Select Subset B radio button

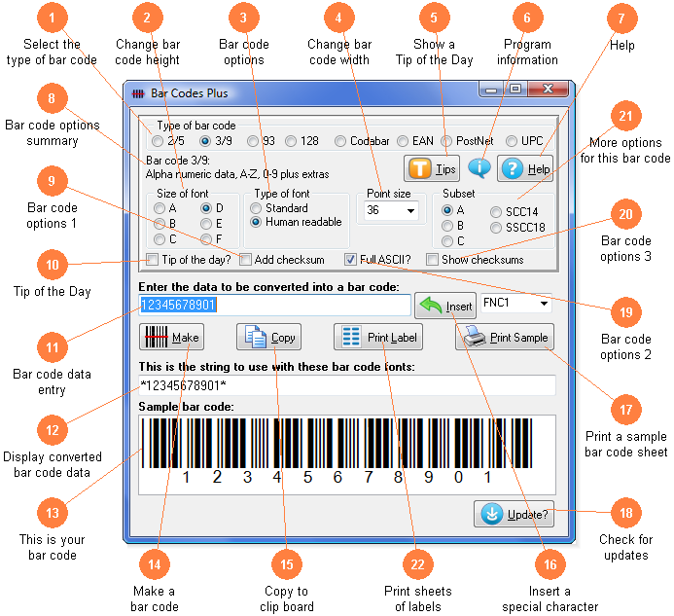tap(447, 226)
